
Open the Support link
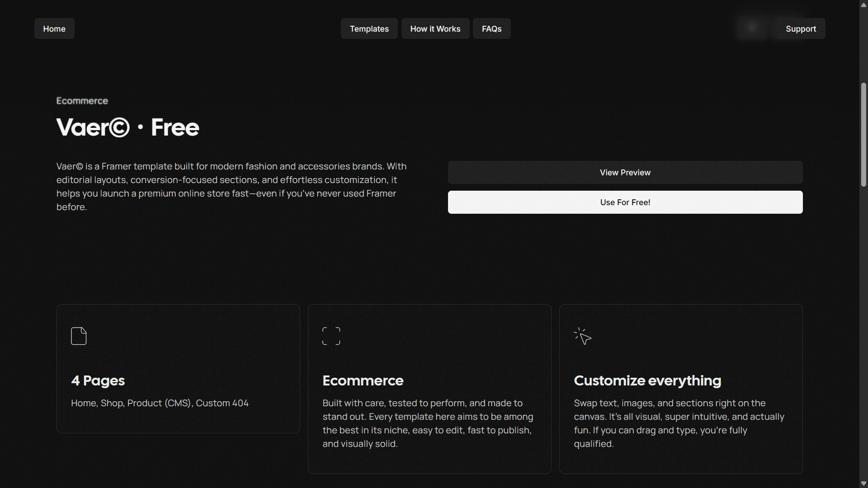801,28
